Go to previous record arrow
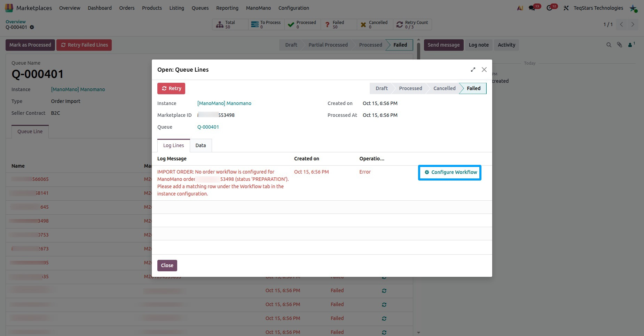The image size is (644, 336). pos(621,24)
